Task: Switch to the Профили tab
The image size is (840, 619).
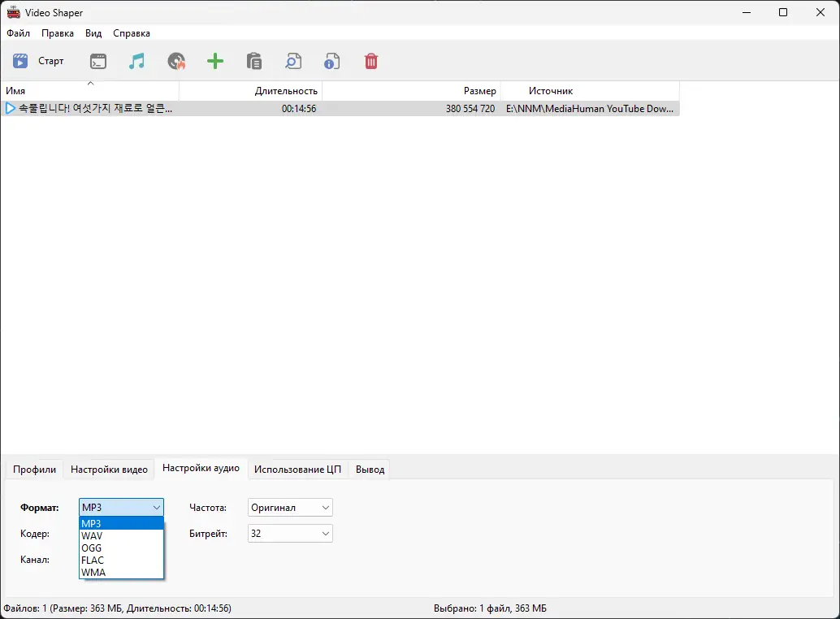Action: (34, 470)
